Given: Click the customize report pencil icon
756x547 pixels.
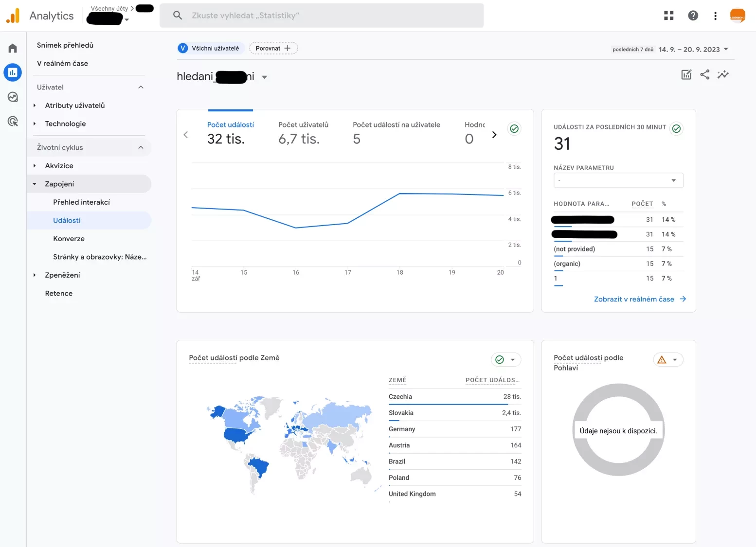Looking at the screenshot, I should point(686,74).
